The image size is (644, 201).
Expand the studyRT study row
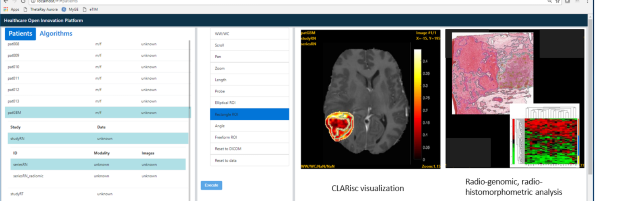(17, 194)
